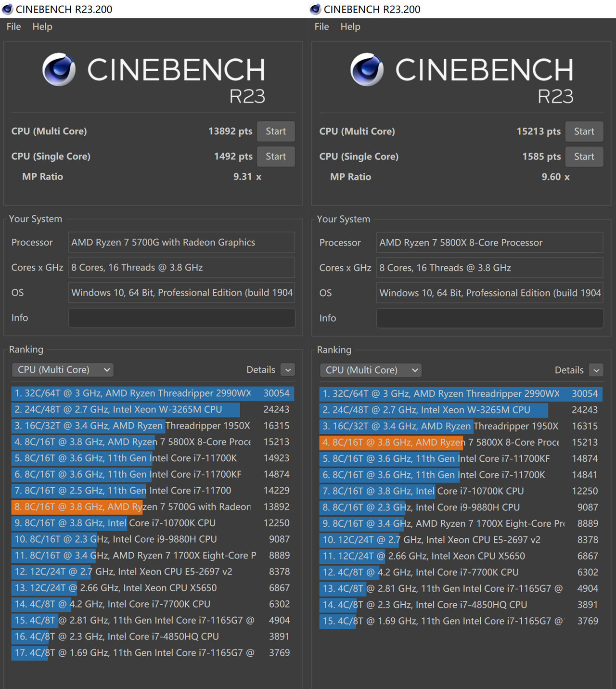Open Help menu in right window

tap(350, 27)
